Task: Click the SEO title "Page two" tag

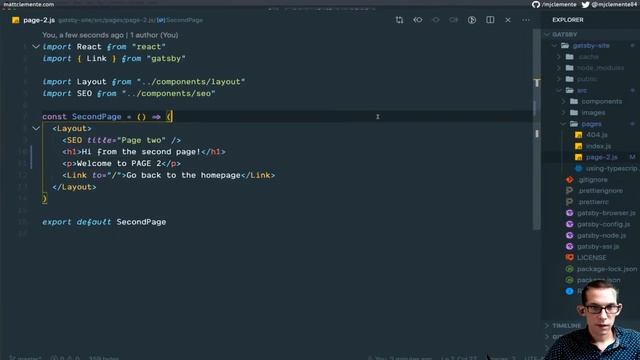Action: click(x=121, y=140)
